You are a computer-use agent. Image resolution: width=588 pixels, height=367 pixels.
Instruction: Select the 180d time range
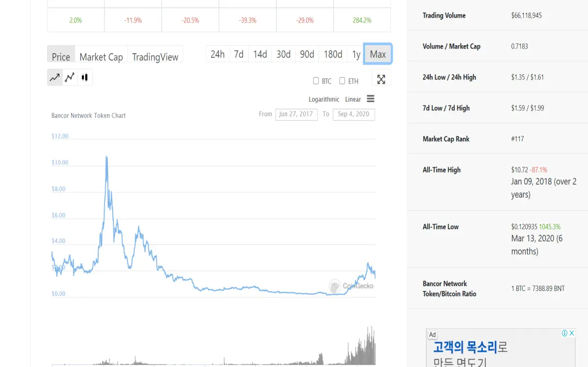click(333, 54)
